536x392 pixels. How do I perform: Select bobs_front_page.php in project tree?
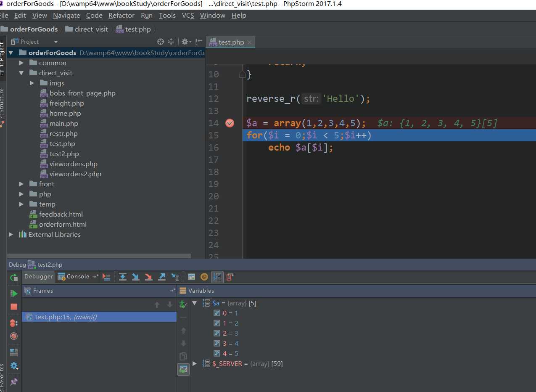[82, 93]
